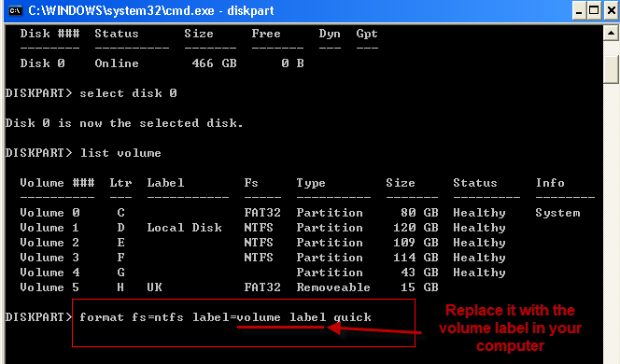
Task: Click the word 'quick' in format command
Action: pyautogui.click(x=352, y=317)
